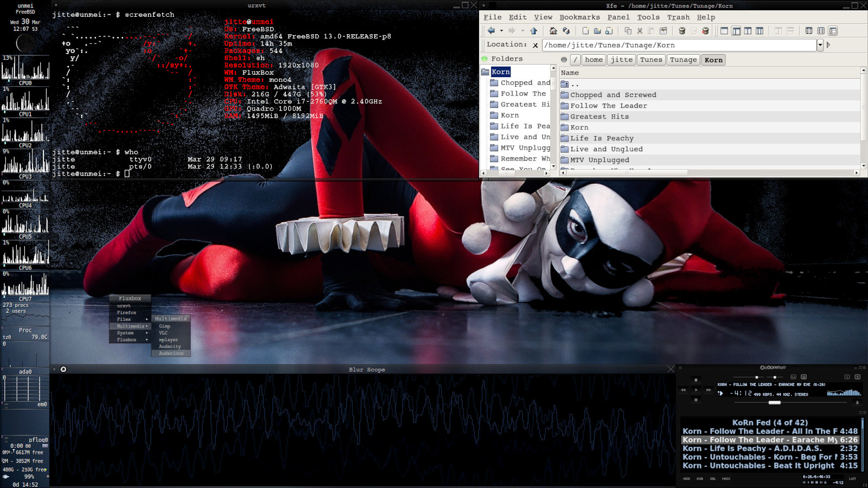868x488 pixels.
Task: Switch Xfe to tree and two panels
Action: tap(759, 31)
